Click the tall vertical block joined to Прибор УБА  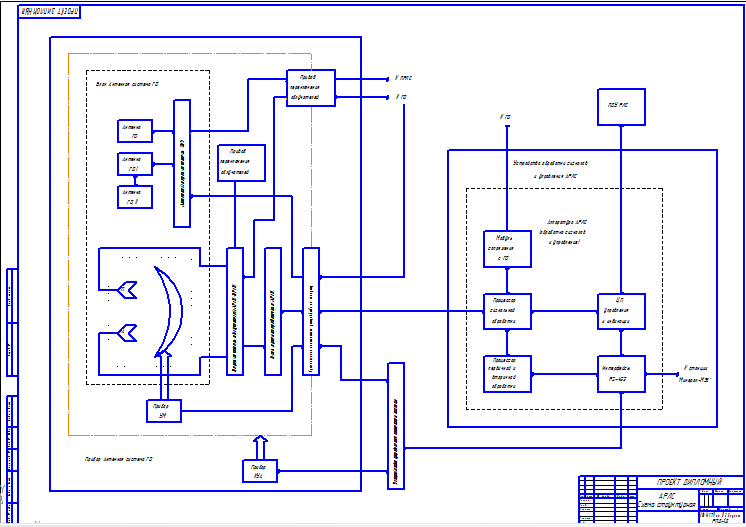[x=396, y=426]
